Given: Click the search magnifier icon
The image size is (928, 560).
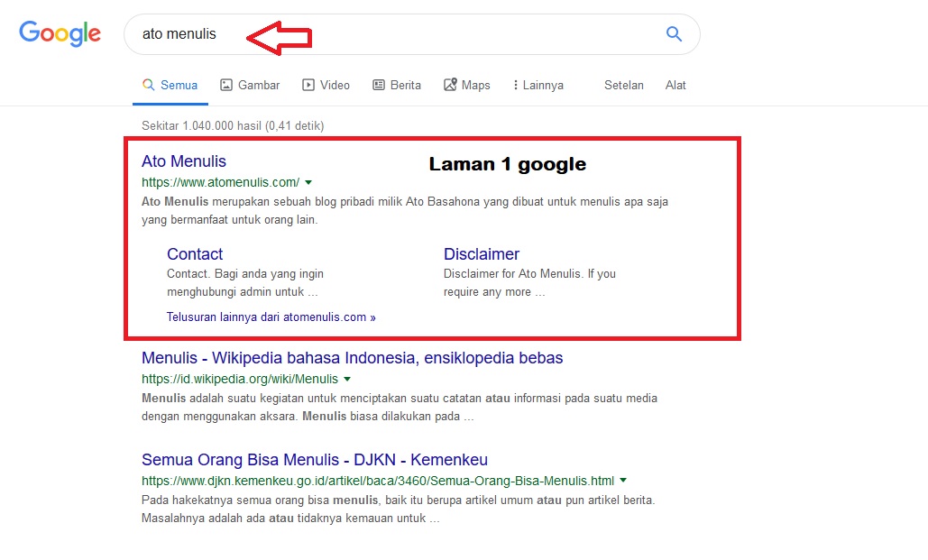Looking at the screenshot, I should point(673,32).
